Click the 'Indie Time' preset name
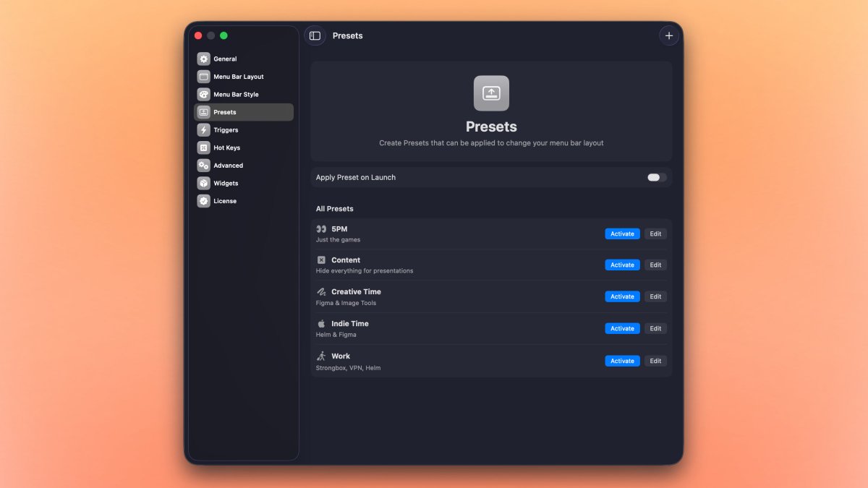 pyautogui.click(x=350, y=324)
